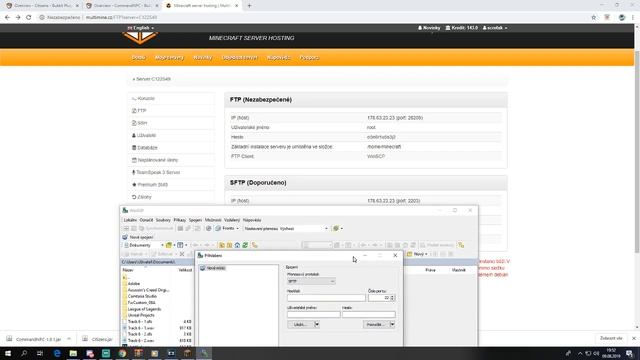Click the green refresh icon in WinSCP
Viewport: 640px width, 360px height.
coord(245,245)
